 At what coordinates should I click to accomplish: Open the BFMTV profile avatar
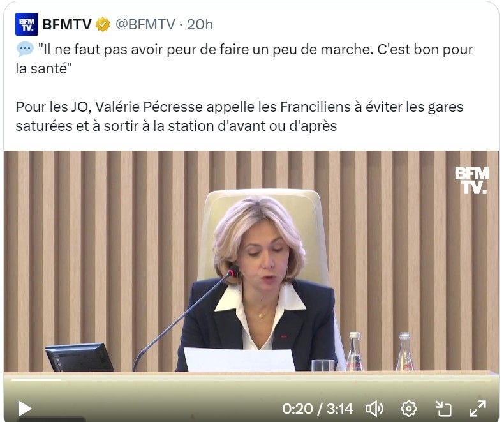pos(27,24)
